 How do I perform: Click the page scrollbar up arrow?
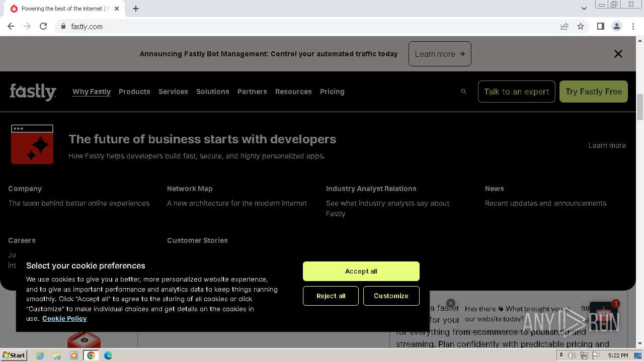[x=640, y=40]
